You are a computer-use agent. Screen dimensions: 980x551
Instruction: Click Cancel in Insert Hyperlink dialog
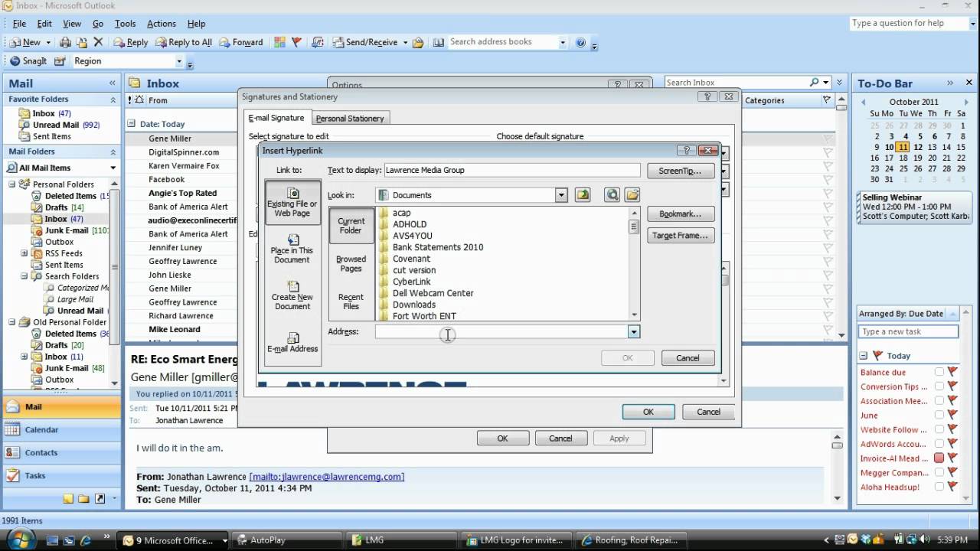pos(687,358)
